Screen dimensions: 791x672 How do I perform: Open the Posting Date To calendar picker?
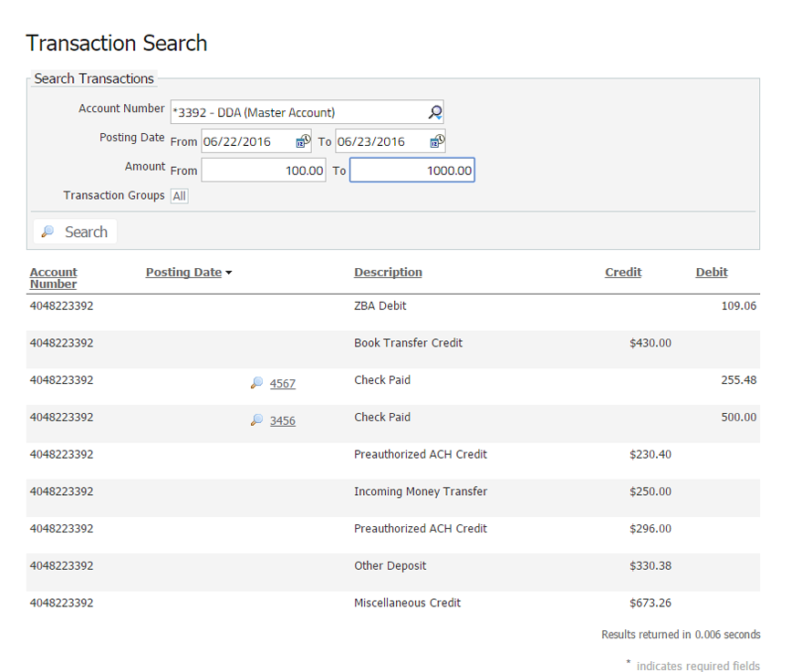click(x=437, y=141)
